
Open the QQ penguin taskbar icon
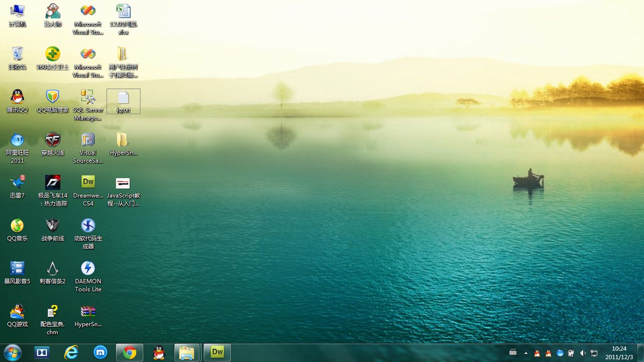click(159, 352)
